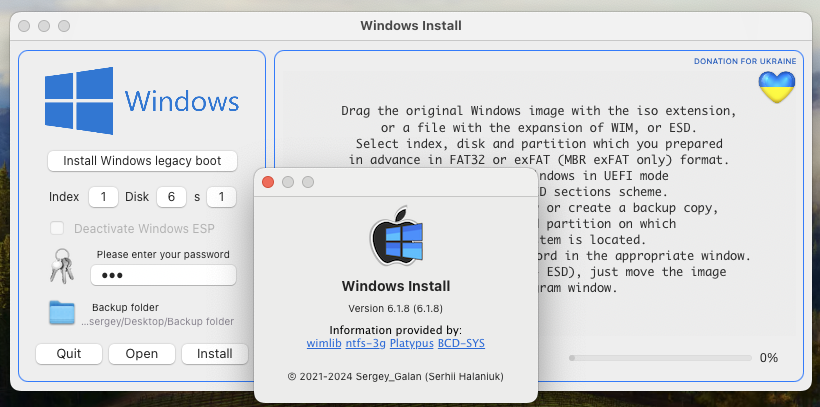Click the blue Windows logo
Viewport: 820px width, 407px height.
79,100
